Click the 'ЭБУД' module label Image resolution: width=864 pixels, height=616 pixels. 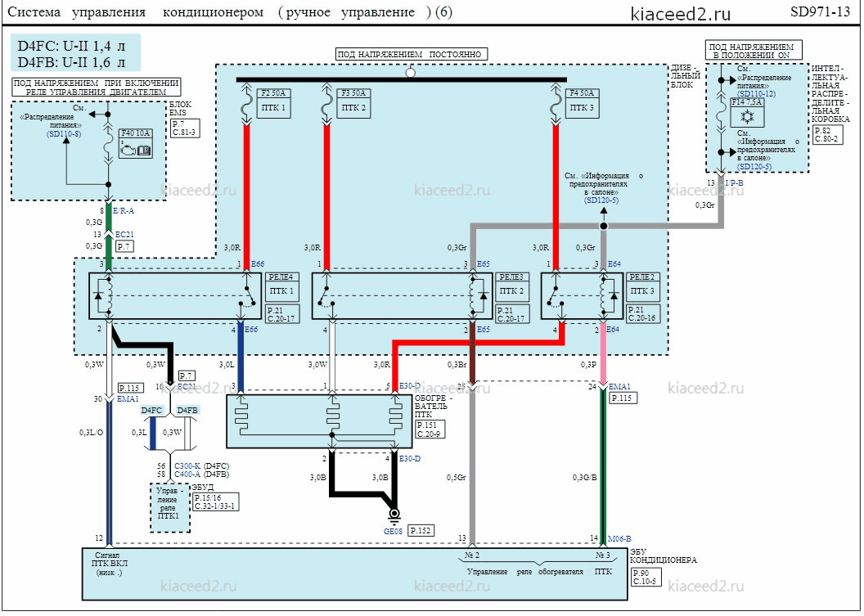click(201, 487)
